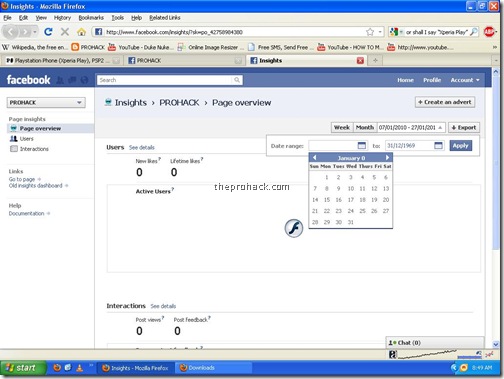The image size is (504, 379).
Task: Open the back/forward history dropdown arrow
Action: tap(35, 32)
